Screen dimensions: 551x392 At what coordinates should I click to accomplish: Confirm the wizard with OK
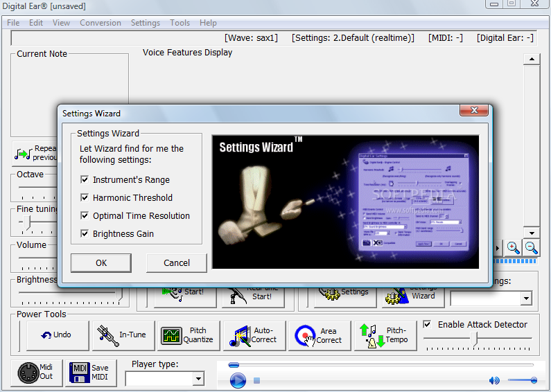tap(101, 263)
